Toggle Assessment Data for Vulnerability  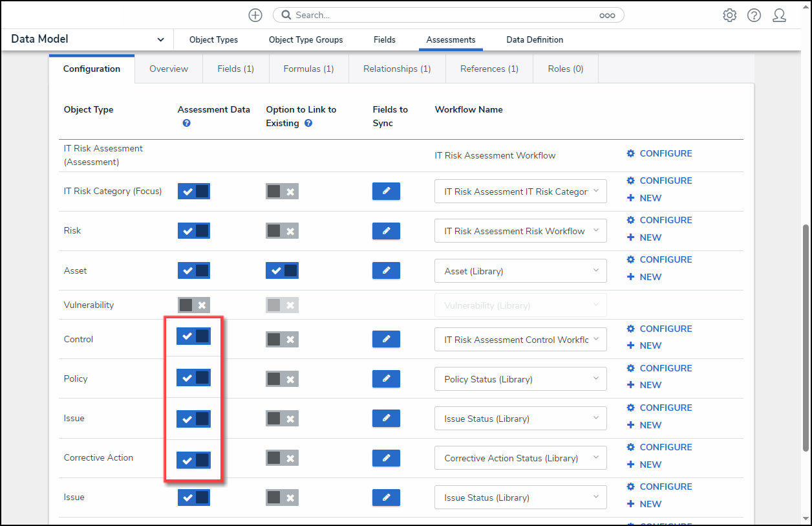[x=194, y=305]
